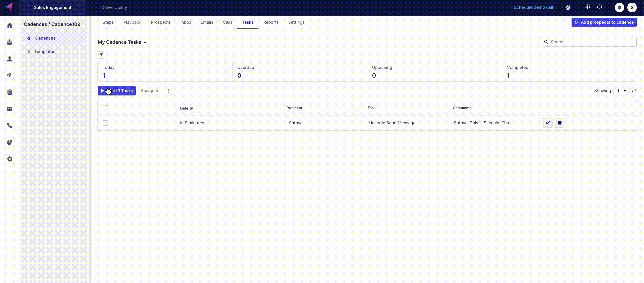The height and width of the screenshot is (283, 644).
Task: Click the filter funnel icon
Action: coord(101,55)
